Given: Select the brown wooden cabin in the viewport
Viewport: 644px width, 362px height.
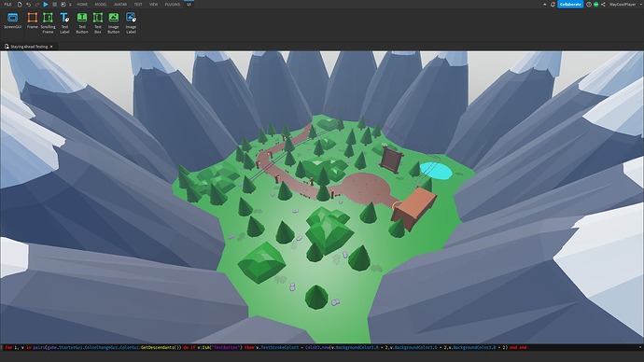Looking at the screenshot, I should [414, 208].
